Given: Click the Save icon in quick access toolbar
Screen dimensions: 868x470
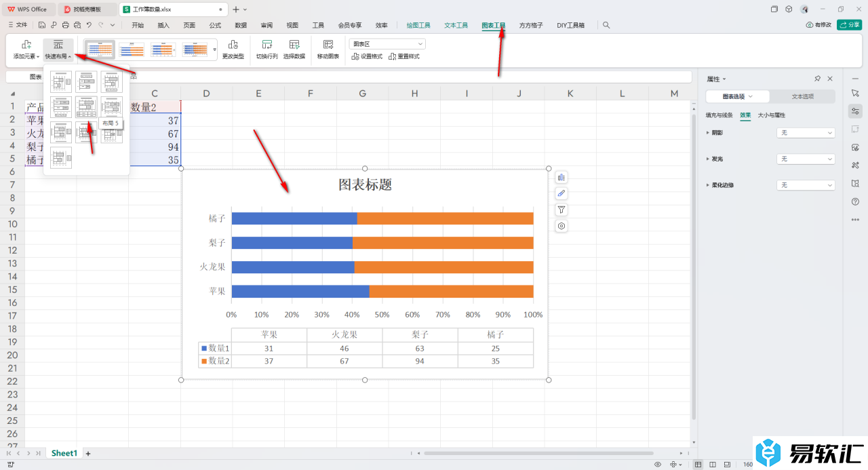Looking at the screenshot, I should 42,25.
